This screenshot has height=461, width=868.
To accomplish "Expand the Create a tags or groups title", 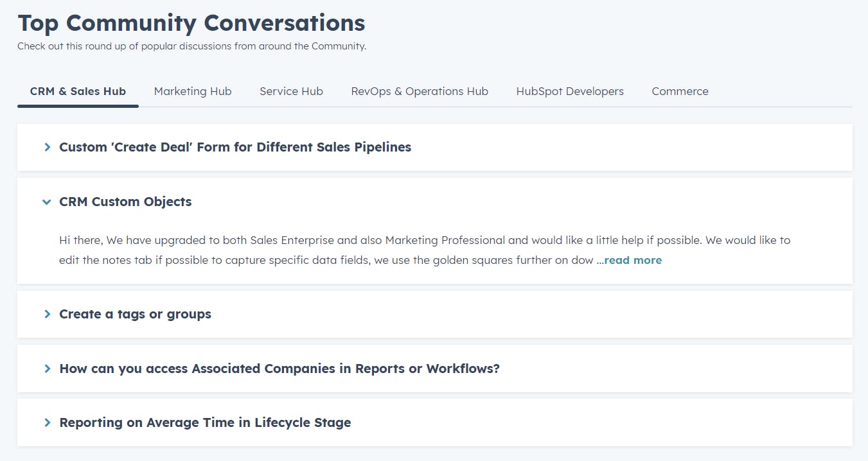I will pos(135,314).
